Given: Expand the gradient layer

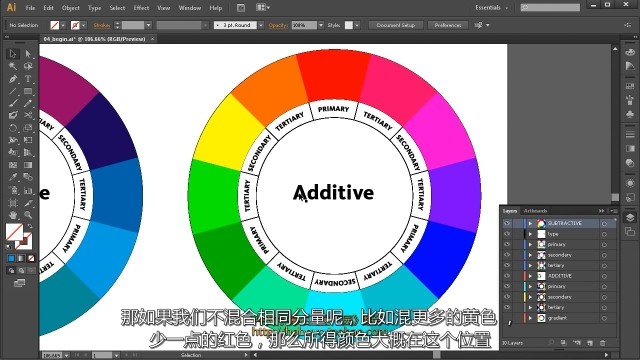Looking at the screenshot, I should pos(530,318).
